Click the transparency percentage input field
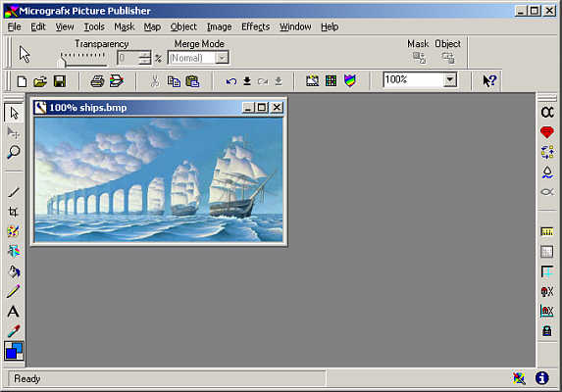The image size is (562, 392). [x=128, y=58]
